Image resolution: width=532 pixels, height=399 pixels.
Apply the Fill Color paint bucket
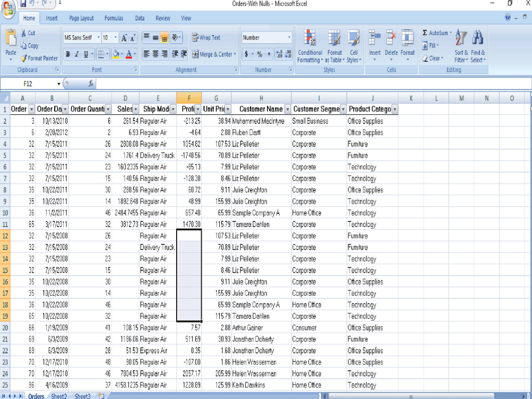click(116, 54)
